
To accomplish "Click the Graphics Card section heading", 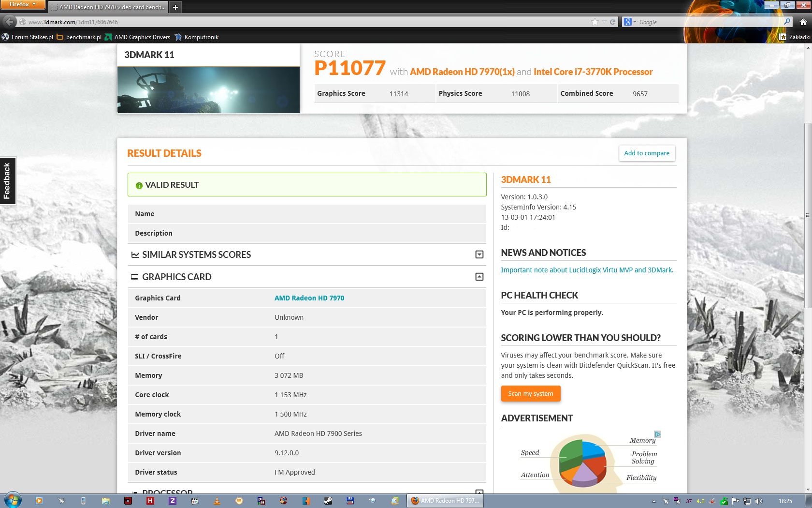I will [x=177, y=277].
